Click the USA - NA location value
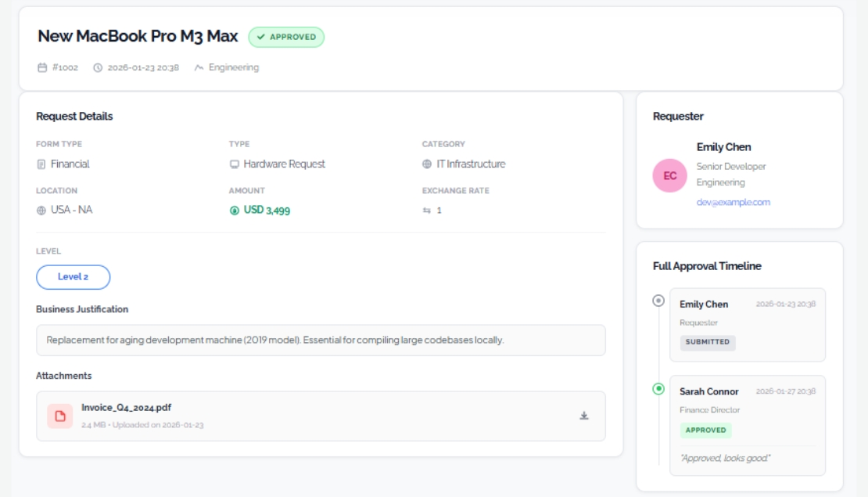This screenshot has width=868, height=497. click(x=71, y=210)
